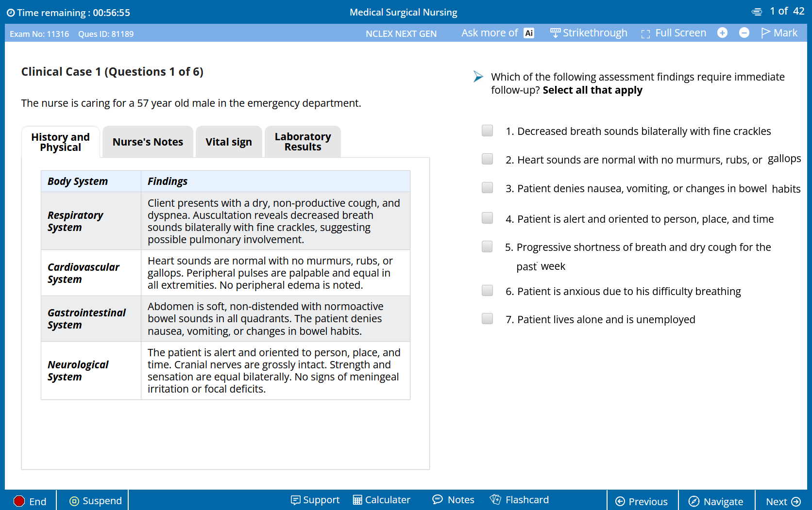Click the Next right-arrow circle icon
812x510 pixels.
point(796,501)
